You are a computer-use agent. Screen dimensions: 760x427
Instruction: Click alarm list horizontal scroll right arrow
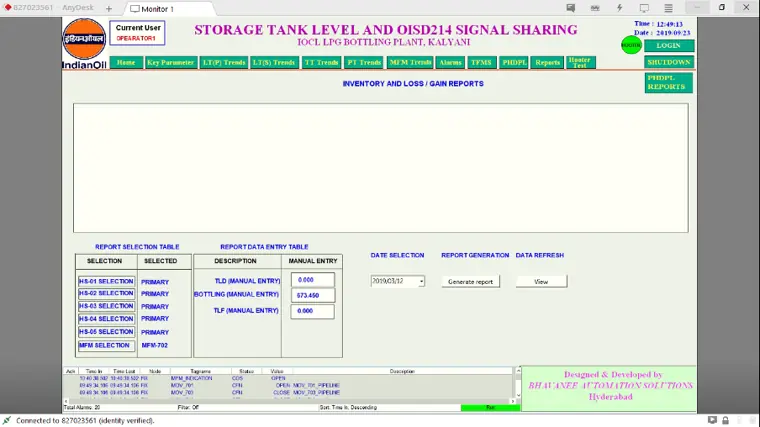512,401
